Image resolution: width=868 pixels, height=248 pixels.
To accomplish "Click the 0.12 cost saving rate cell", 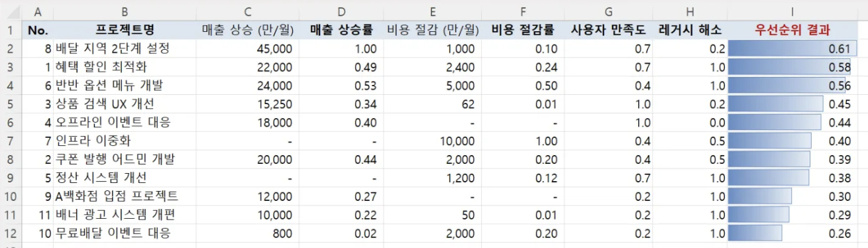I will [x=522, y=178].
